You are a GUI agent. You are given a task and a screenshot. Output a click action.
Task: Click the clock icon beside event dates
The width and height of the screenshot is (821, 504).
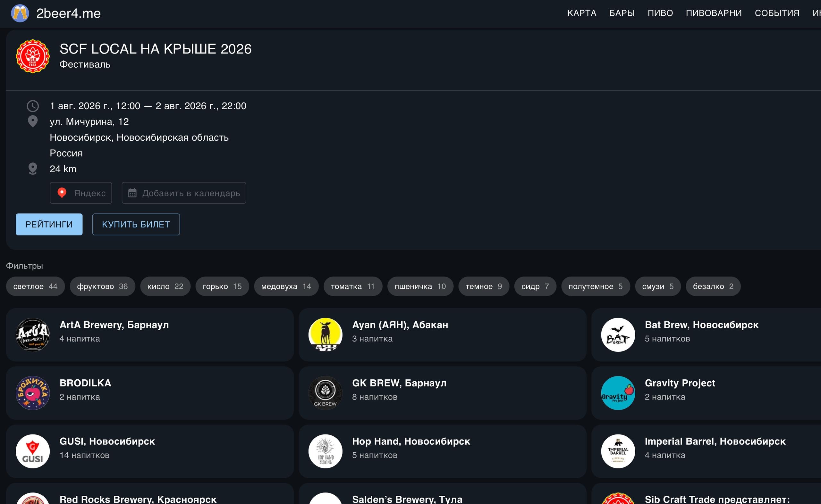click(x=33, y=106)
